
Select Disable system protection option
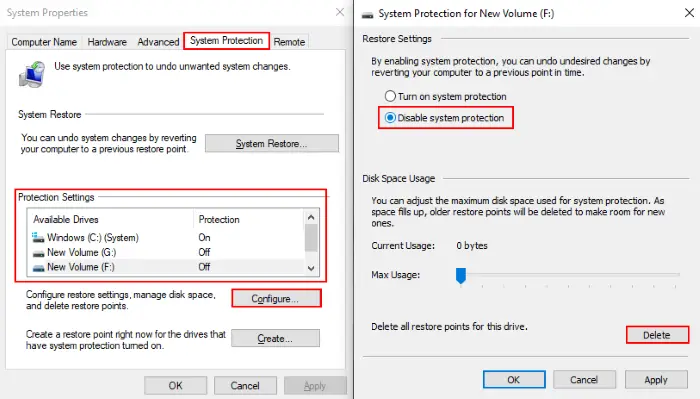click(444, 118)
